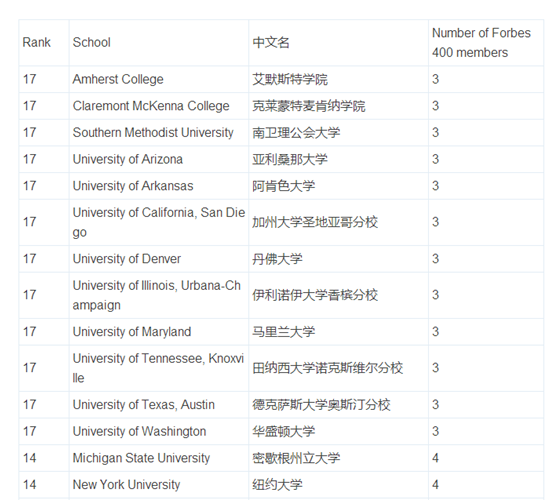Click the University of Denver cell

pos(159,259)
